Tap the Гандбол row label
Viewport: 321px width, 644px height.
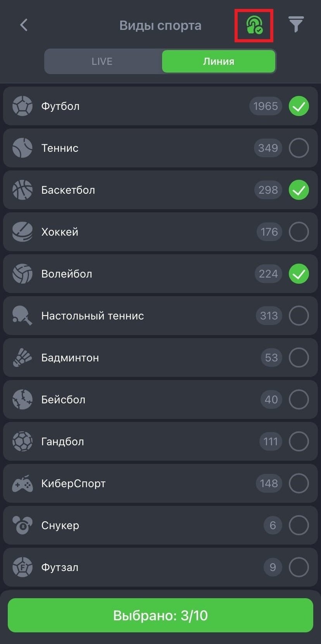tap(63, 441)
